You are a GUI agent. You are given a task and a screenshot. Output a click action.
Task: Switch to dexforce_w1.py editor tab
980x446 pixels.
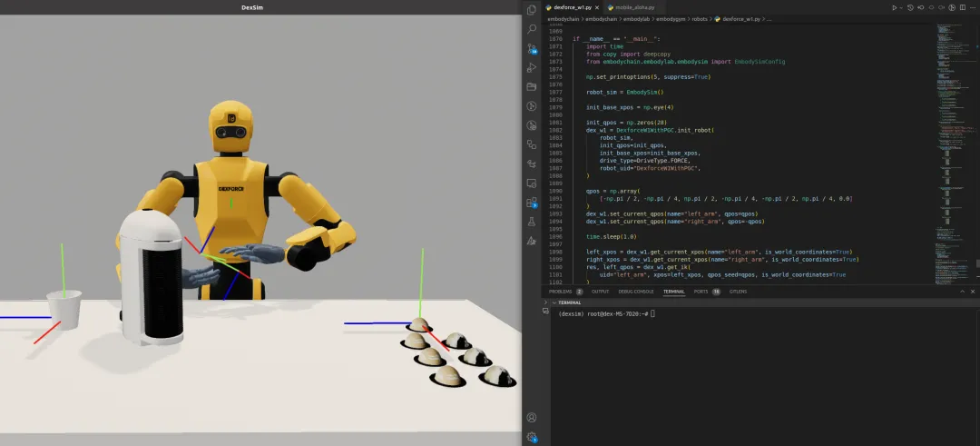click(573, 7)
